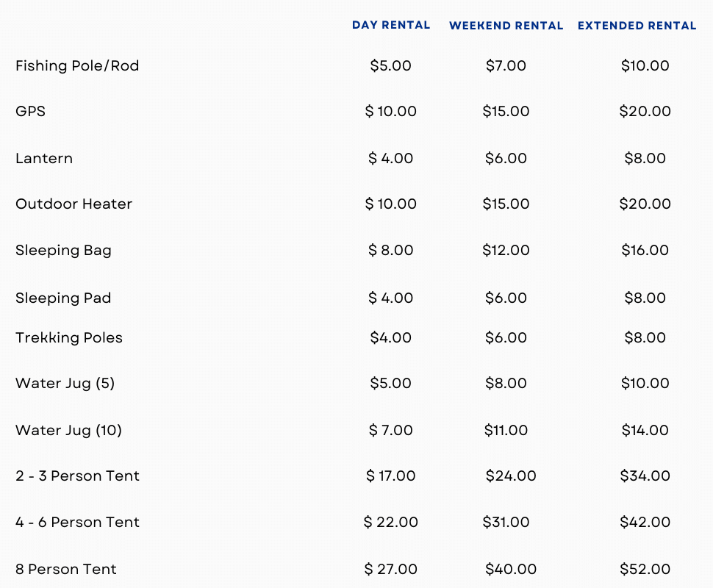Viewport: 713px width, 588px height.
Task: Click the Outdoor Heater item name
Action: coord(74,204)
